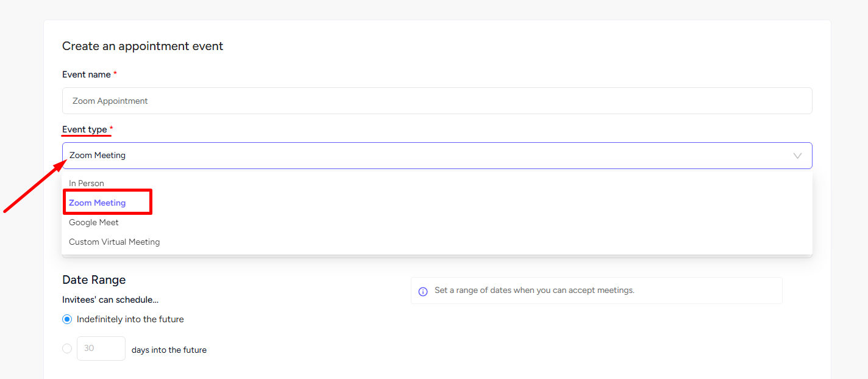Image resolution: width=868 pixels, height=379 pixels.
Task: Click 'Set a range of dates' hint text
Action: tap(535, 291)
